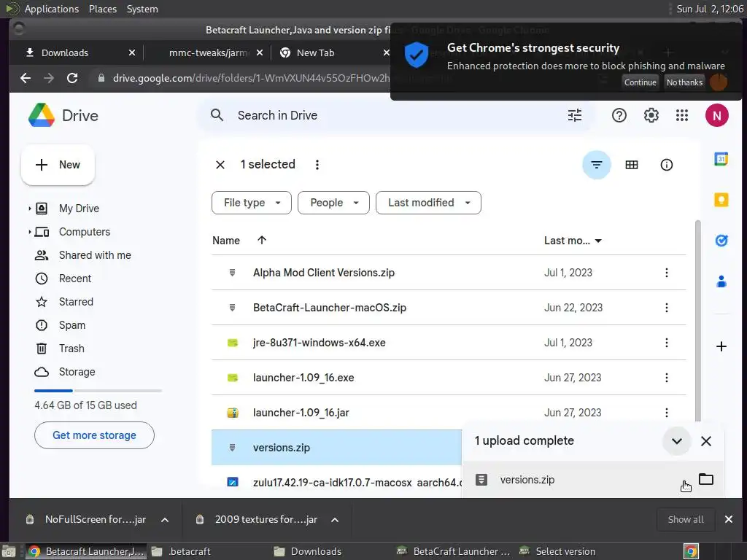The height and width of the screenshot is (560, 747).
Task: Open Google Keep side panel
Action: tap(721, 200)
